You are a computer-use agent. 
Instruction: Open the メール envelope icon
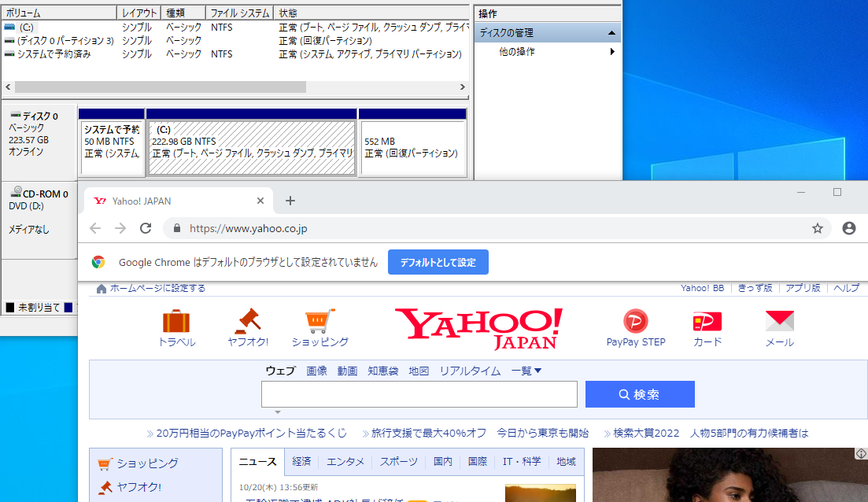pos(779,321)
